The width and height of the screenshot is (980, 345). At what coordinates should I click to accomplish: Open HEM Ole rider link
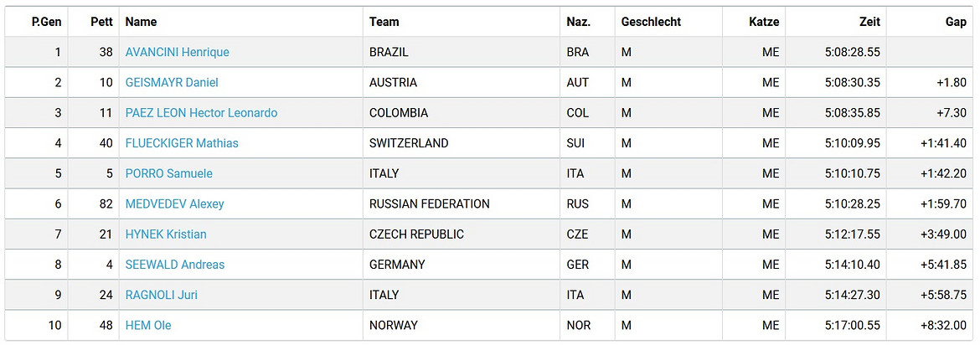pos(148,326)
